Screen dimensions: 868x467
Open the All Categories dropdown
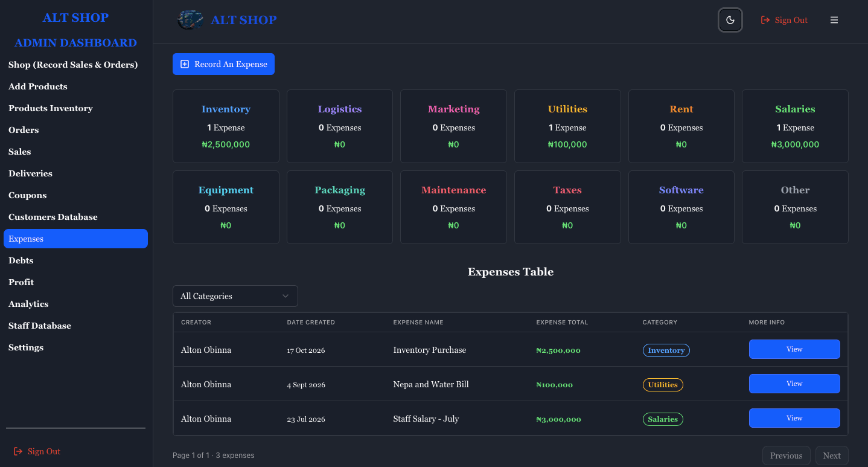tap(235, 296)
